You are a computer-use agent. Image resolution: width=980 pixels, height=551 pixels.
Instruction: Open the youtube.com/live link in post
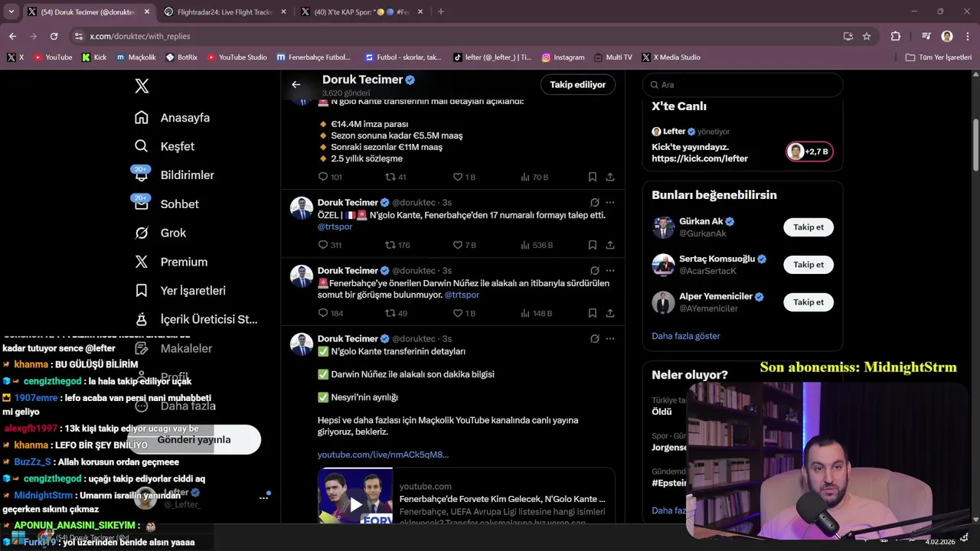[x=383, y=455]
